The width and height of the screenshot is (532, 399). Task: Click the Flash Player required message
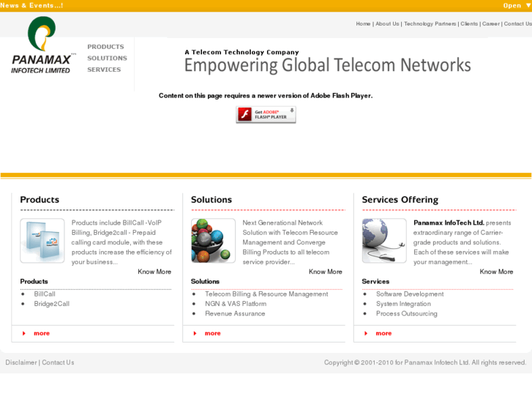266,96
